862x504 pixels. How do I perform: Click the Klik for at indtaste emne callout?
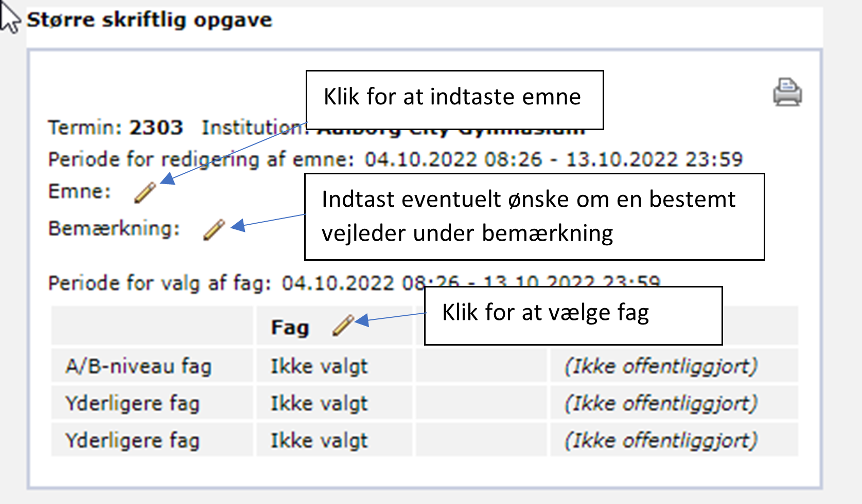click(454, 100)
